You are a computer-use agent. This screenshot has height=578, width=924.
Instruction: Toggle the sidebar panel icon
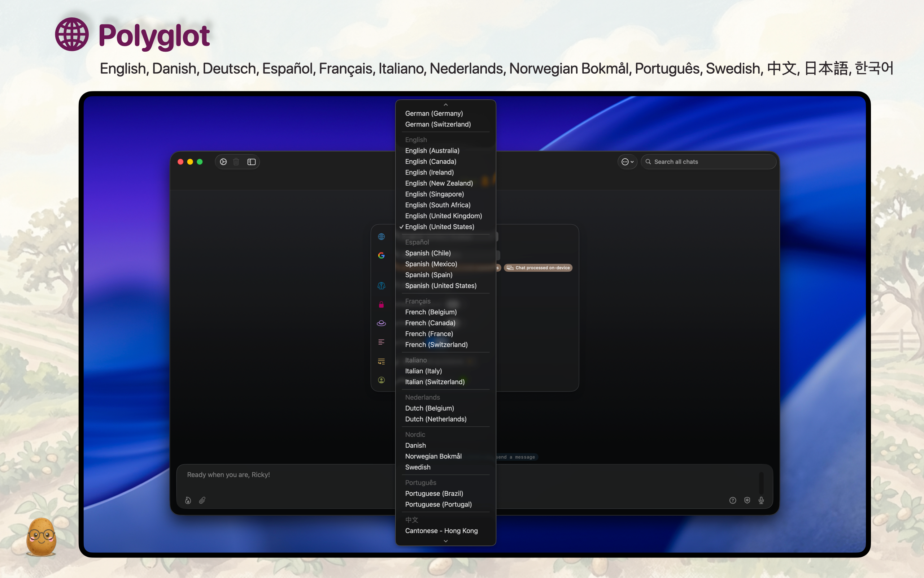click(x=251, y=162)
